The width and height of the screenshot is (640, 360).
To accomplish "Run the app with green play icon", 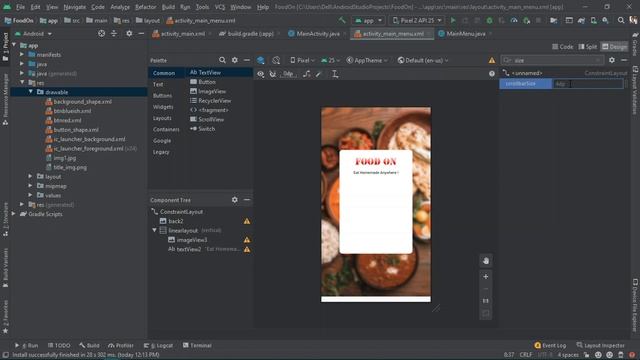I will pos(453,20).
